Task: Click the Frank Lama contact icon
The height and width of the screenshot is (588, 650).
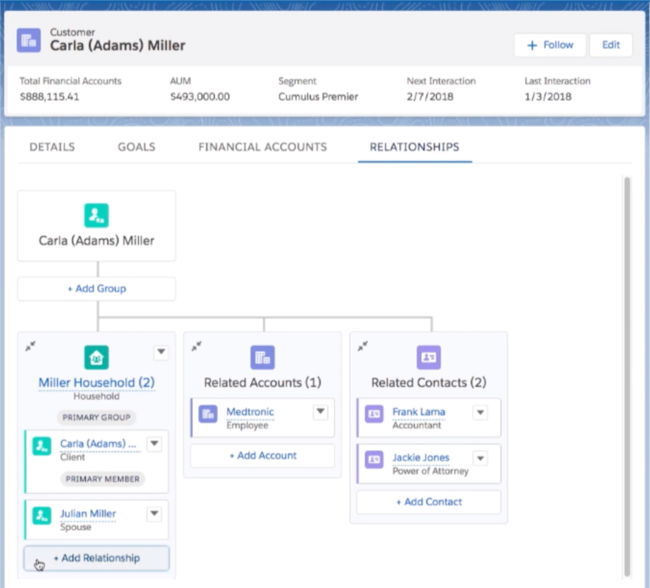Action: (x=374, y=413)
